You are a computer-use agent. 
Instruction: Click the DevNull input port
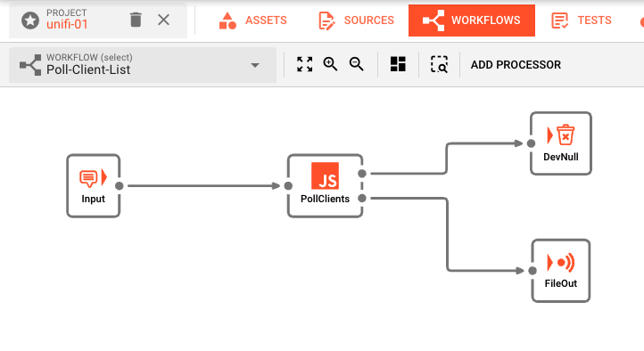[531, 143]
